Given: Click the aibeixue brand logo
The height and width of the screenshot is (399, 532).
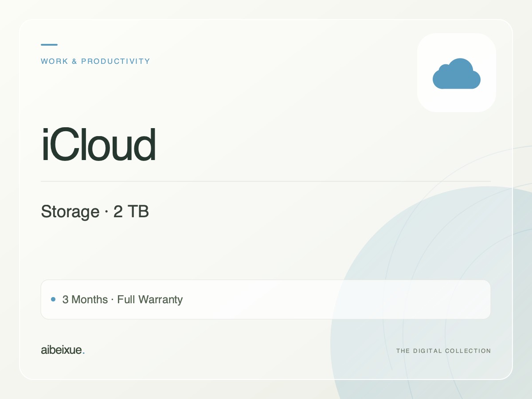Looking at the screenshot, I should 63,350.
